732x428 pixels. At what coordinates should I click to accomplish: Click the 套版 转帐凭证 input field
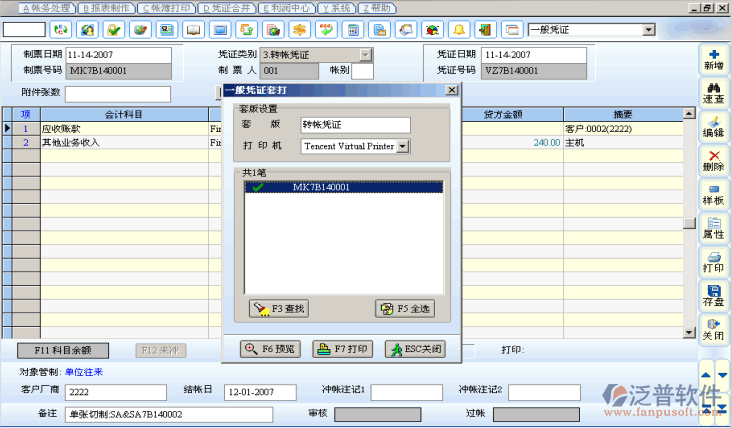pos(356,125)
